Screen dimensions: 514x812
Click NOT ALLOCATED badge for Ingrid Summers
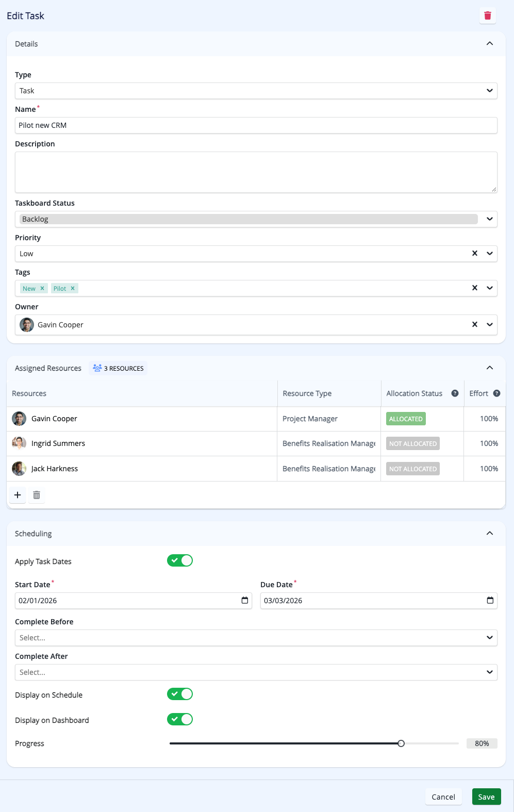click(413, 443)
